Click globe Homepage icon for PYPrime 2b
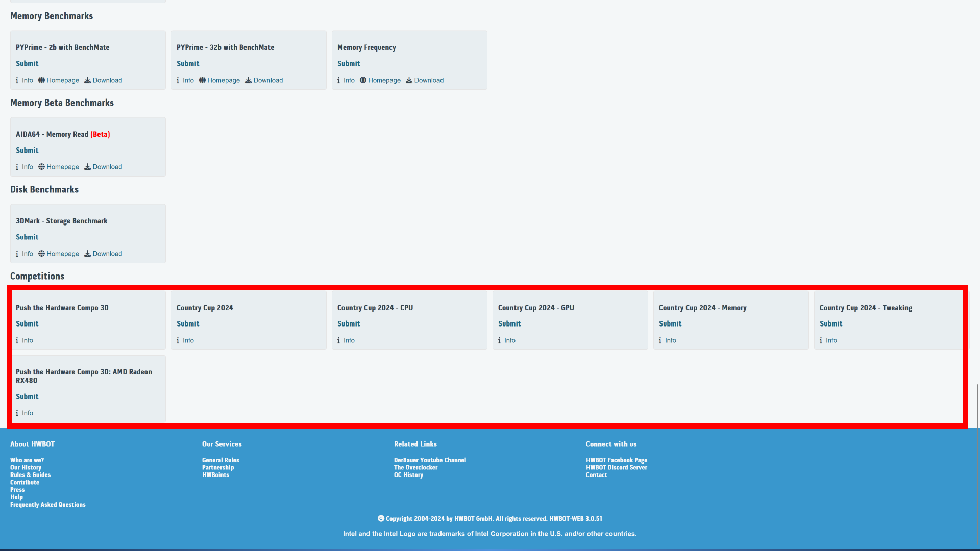The width and height of the screenshot is (980, 551). (41, 80)
